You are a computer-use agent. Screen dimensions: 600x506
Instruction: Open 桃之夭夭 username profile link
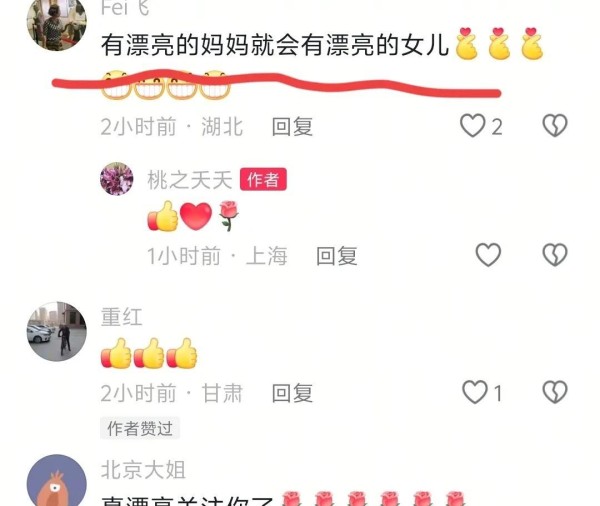[x=190, y=180]
